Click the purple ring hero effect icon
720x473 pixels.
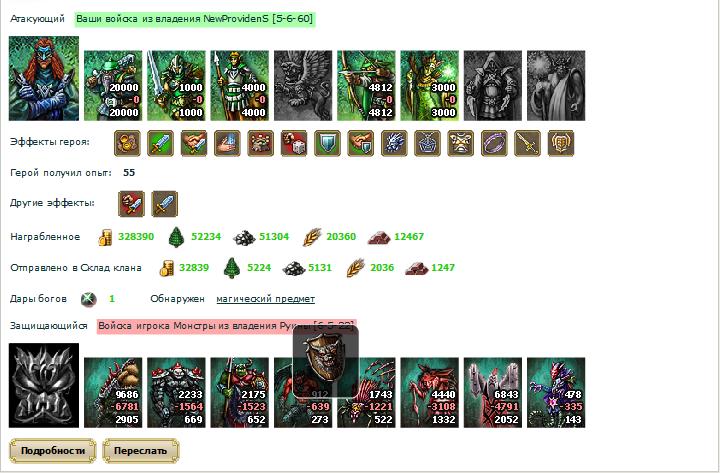click(494, 143)
